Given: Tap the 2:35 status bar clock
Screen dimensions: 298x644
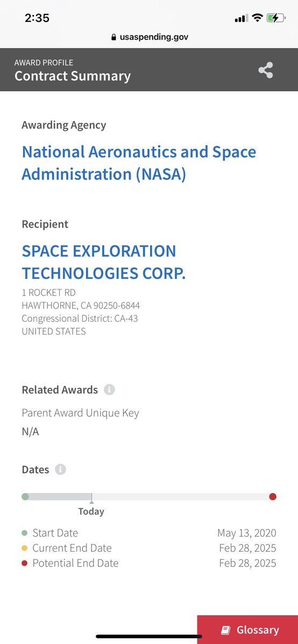Looking at the screenshot, I should point(37,18).
